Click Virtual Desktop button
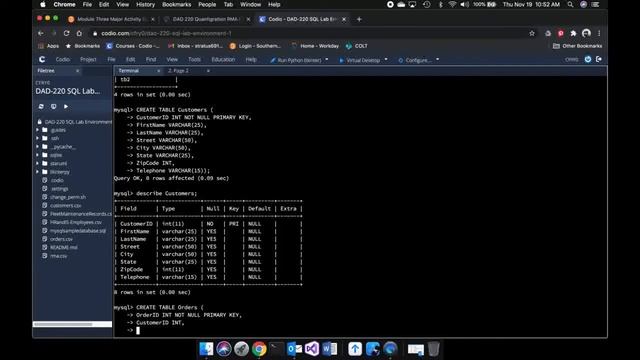The image size is (640, 360). [x=360, y=60]
